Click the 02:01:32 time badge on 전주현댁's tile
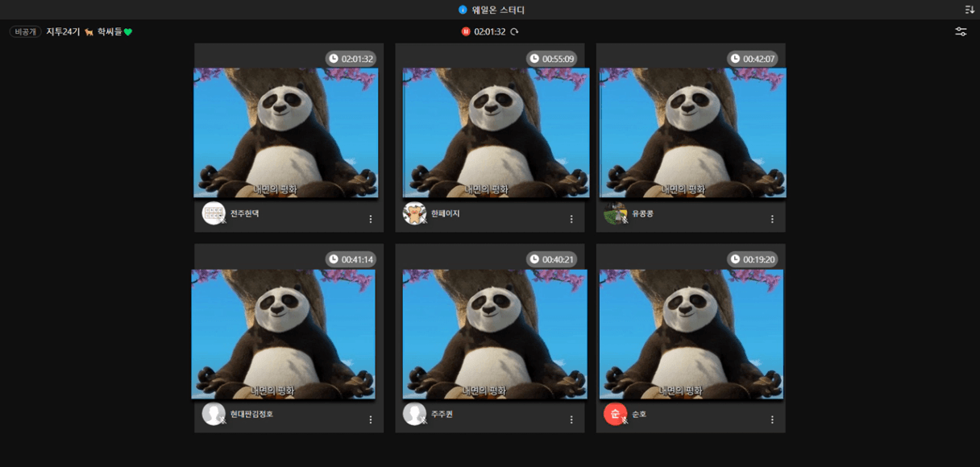This screenshot has height=467, width=980. 351,59
